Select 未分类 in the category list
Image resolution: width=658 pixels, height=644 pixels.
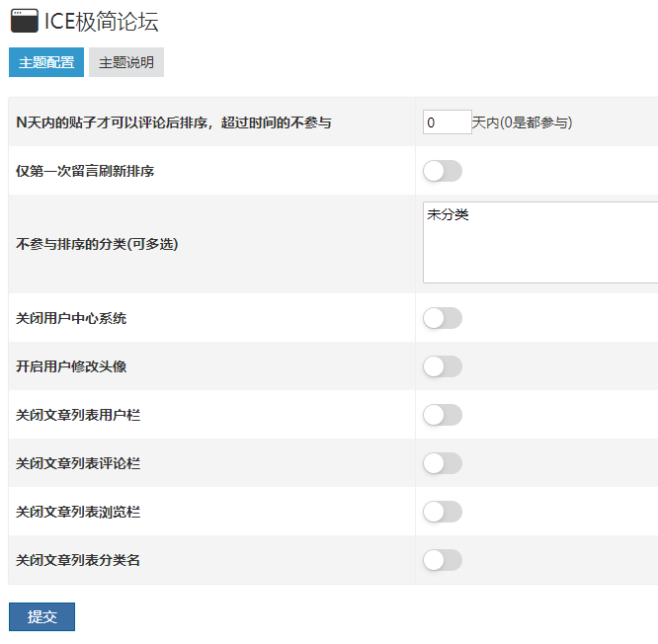click(449, 214)
